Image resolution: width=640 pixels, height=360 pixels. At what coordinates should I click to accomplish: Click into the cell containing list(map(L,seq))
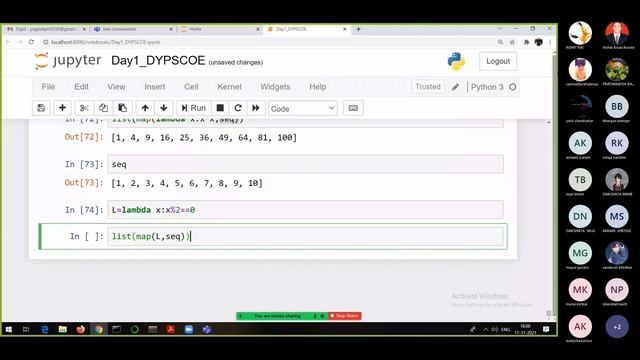coord(305,236)
